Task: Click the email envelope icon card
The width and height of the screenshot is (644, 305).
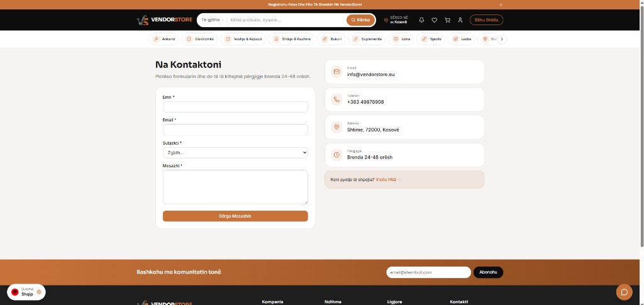Action: [336, 72]
